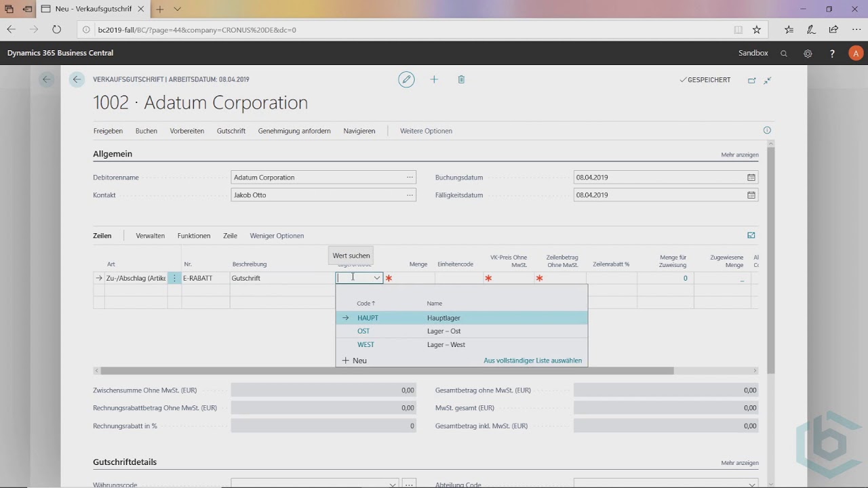This screenshot has width=868, height=488.
Task: Click Sandbox environment label
Action: click(753, 53)
